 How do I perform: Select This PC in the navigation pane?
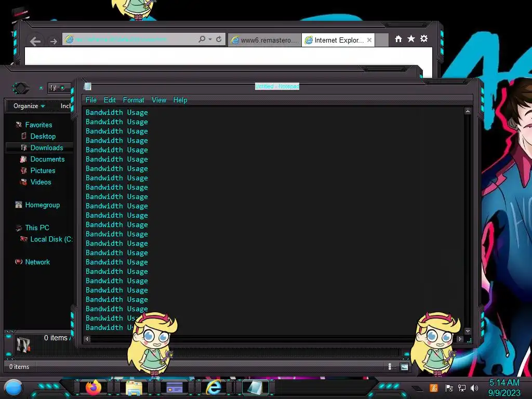coord(37,228)
